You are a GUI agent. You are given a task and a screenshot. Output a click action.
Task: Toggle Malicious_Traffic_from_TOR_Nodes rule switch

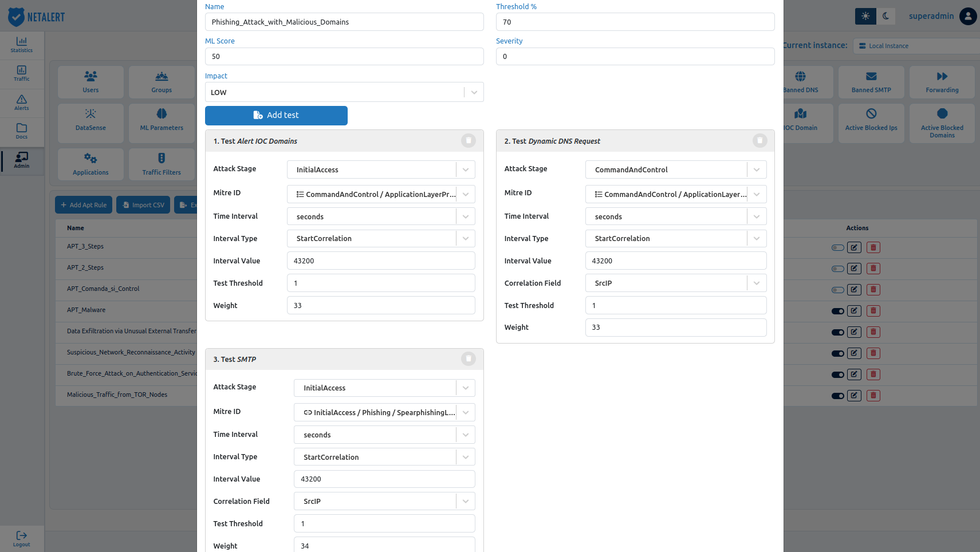[x=838, y=396]
